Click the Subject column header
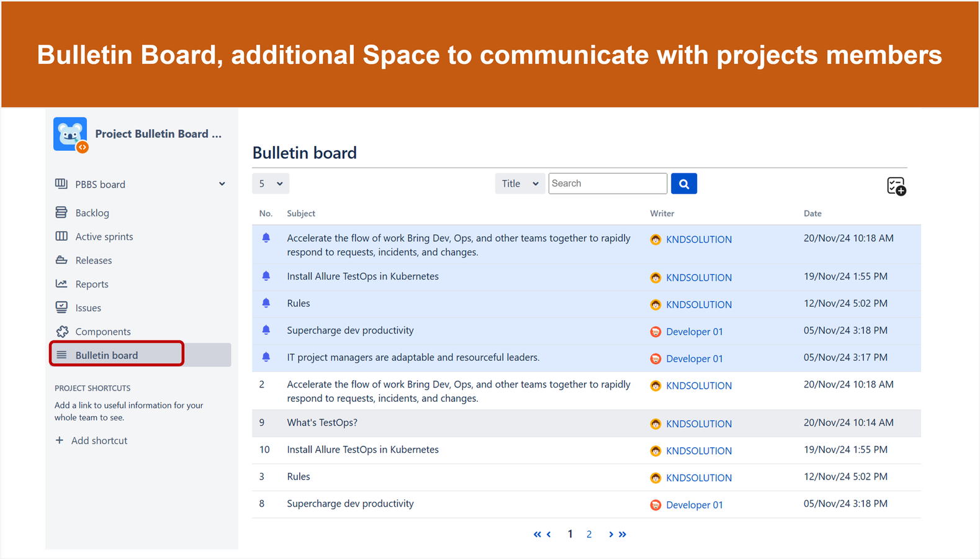Viewport: 980px width, 559px height. click(x=301, y=213)
